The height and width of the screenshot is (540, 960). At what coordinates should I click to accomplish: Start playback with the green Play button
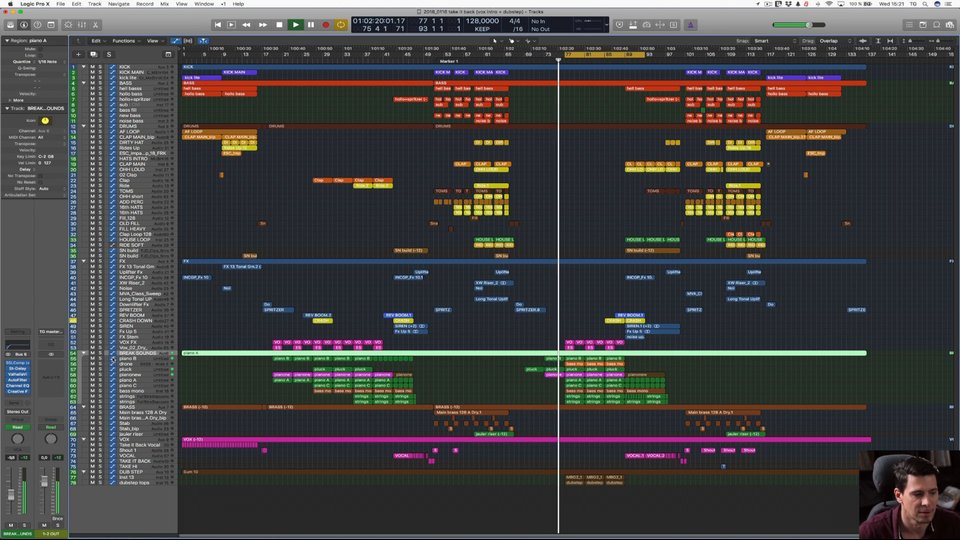295,25
